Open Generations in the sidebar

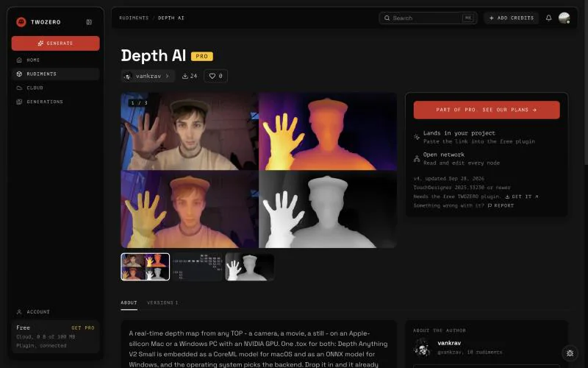56,102
